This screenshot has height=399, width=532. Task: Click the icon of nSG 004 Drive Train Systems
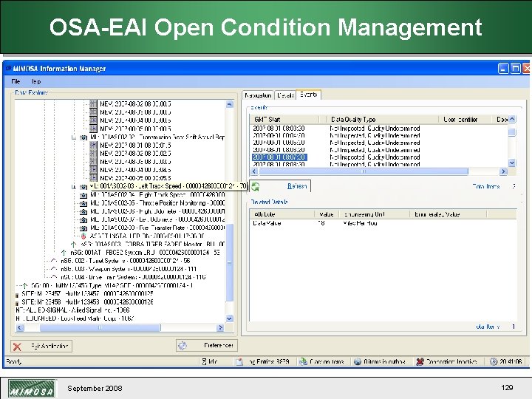pyautogui.click(x=54, y=277)
